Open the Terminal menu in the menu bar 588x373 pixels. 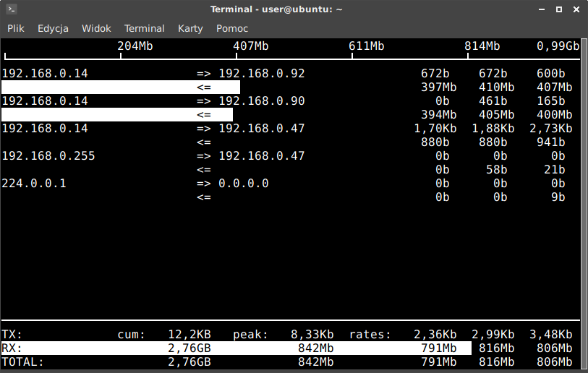click(145, 28)
